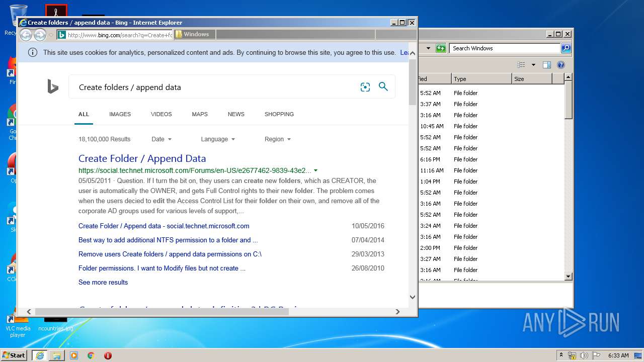Click the cookie notice info icon
644x362 pixels.
[33, 52]
